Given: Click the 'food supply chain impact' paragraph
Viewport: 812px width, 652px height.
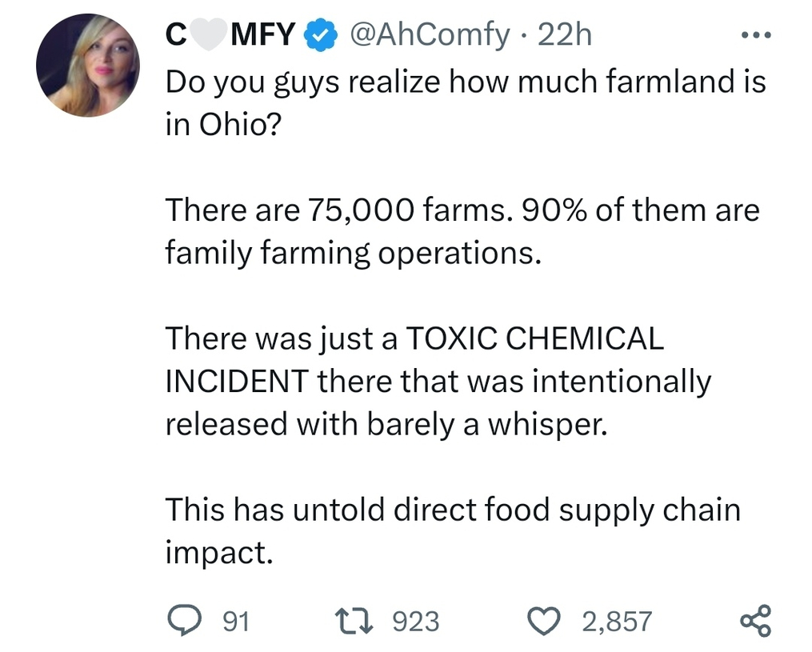Looking at the screenshot, I should (453, 530).
